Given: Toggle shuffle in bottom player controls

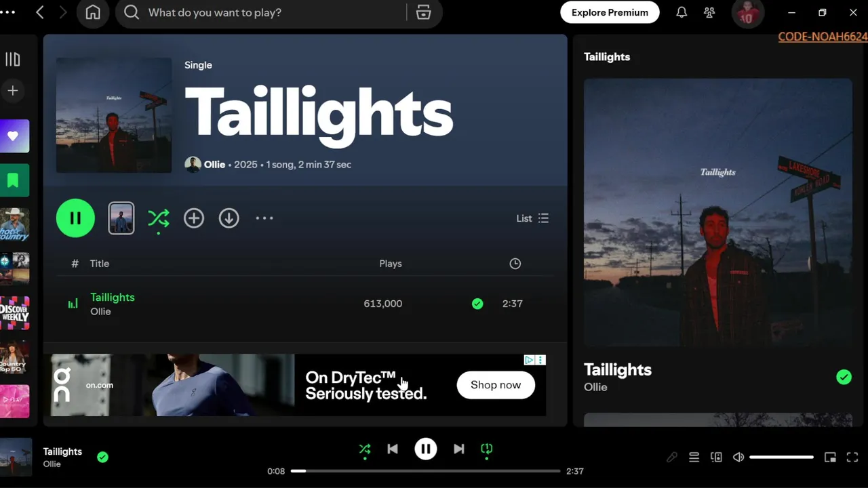Looking at the screenshot, I should click(365, 449).
